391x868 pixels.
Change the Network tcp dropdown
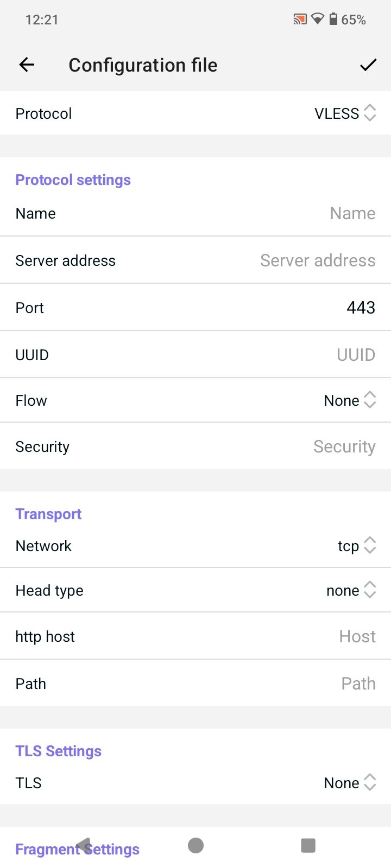coord(356,546)
